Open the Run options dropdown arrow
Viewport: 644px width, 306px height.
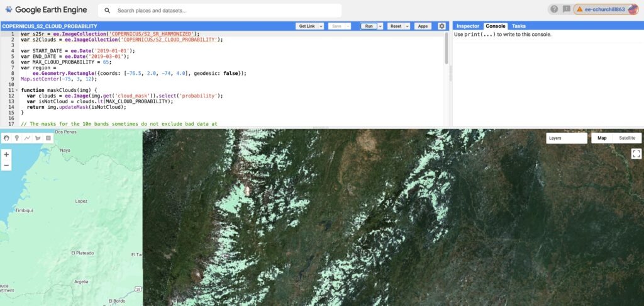click(x=380, y=26)
